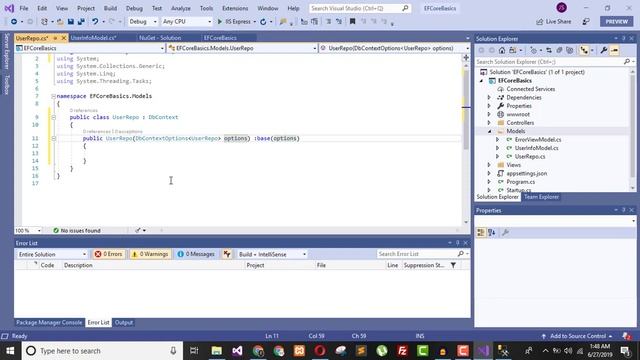This screenshot has height=360, width=640.
Task: Open the Any CPU platform dropdown
Action: pos(187,22)
